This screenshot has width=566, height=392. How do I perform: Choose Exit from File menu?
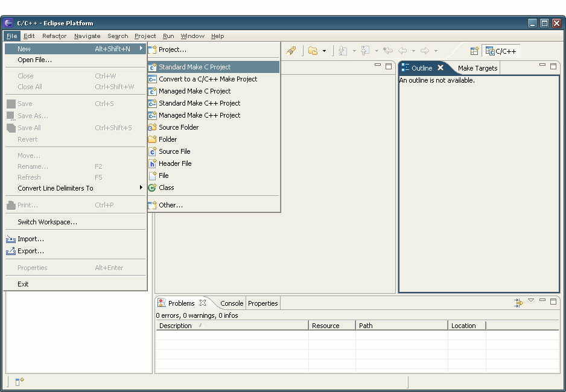[75, 284]
